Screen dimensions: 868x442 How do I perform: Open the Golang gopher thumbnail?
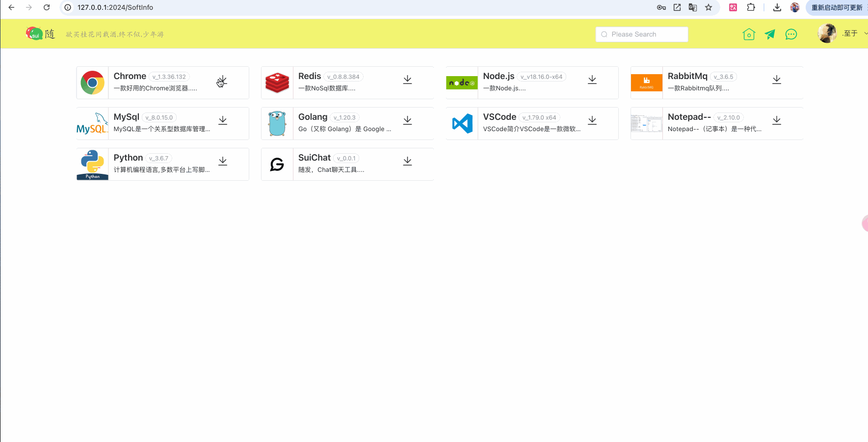click(277, 123)
